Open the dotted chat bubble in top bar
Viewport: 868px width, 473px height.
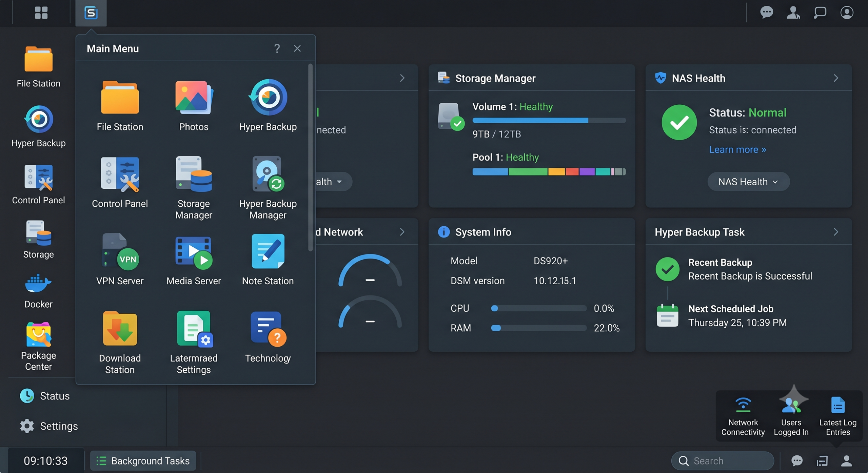pyautogui.click(x=767, y=13)
